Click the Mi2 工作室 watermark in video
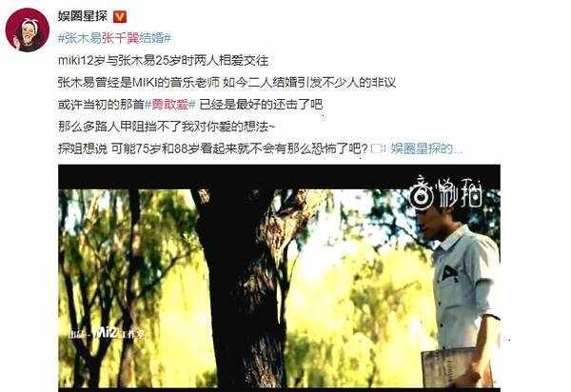This screenshot has height=392, width=571. (107, 333)
